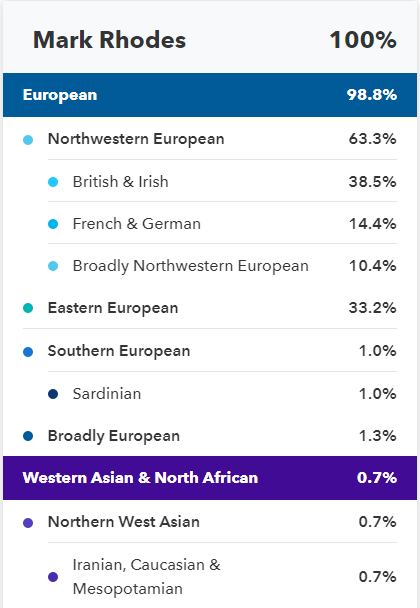Click the Eastern European teal dot

[28, 308]
